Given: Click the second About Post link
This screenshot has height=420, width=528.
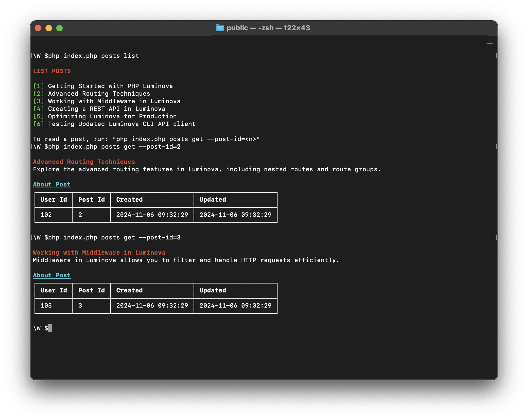Looking at the screenshot, I should [52, 275].
